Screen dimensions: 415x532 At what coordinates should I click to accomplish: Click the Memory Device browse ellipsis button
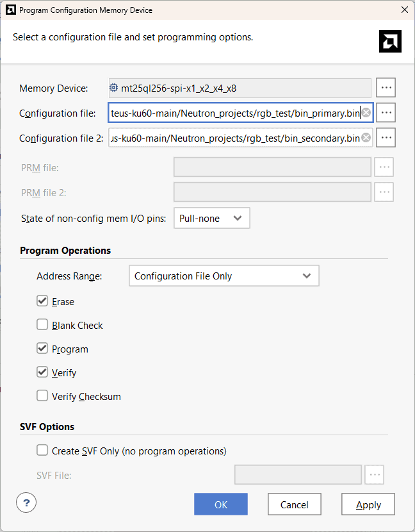pyautogui.click(x=386, y=87)
